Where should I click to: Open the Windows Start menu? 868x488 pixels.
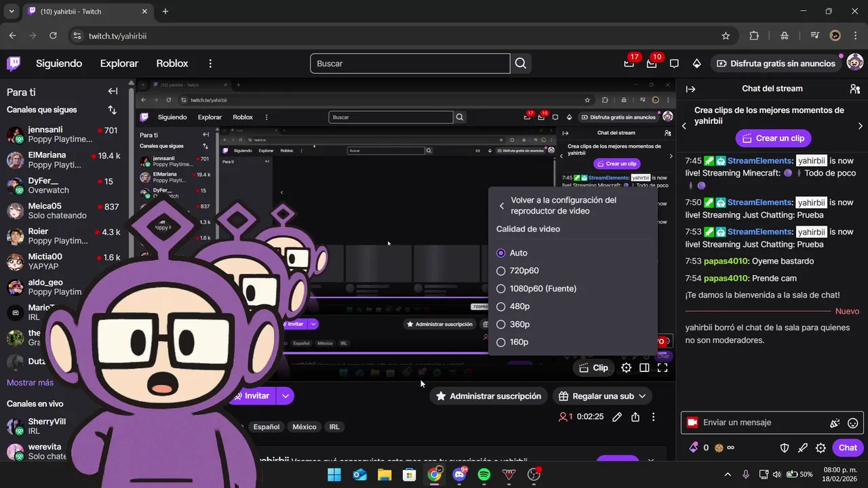(334, 474)
